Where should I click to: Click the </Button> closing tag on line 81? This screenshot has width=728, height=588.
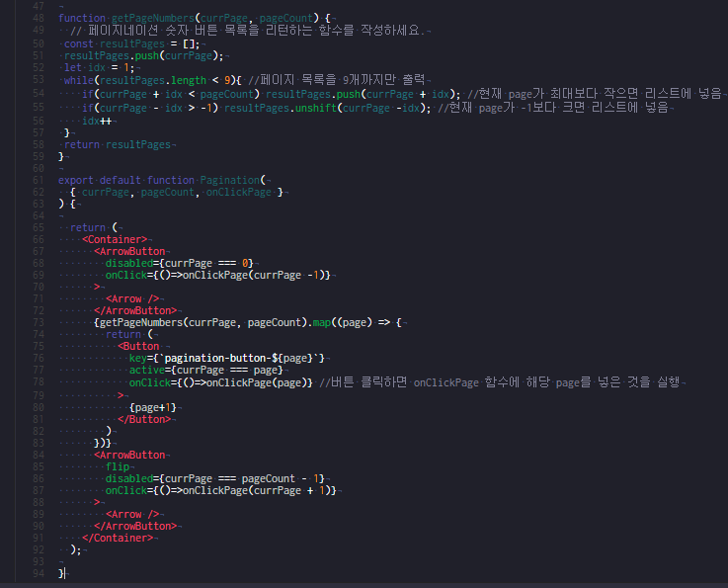(144, 419)
